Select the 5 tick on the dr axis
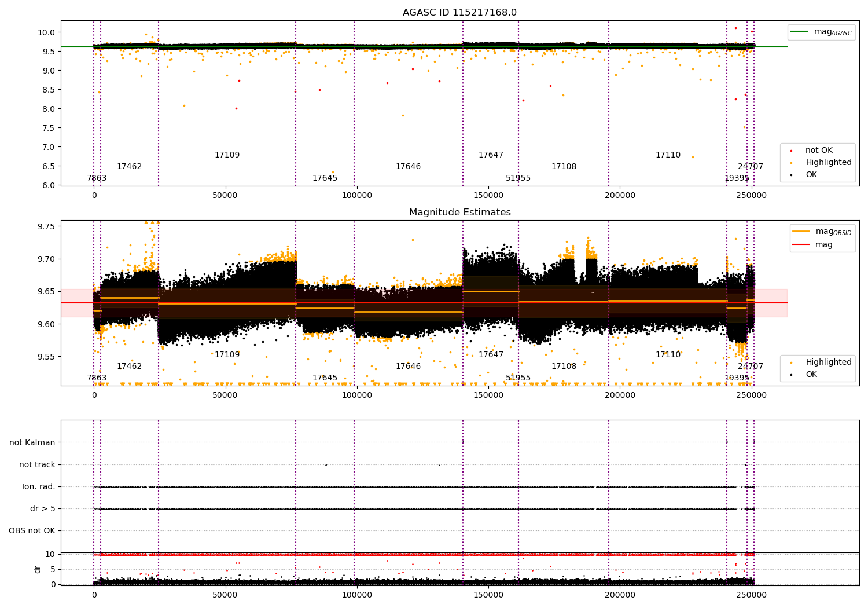The width and height of the screenshot is (868, 608). pos(53,569)
